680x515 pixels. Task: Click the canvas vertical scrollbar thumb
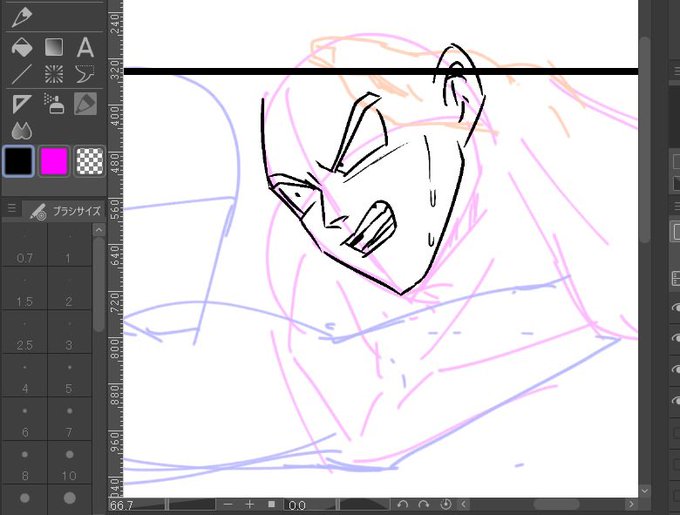pos(644,140)
